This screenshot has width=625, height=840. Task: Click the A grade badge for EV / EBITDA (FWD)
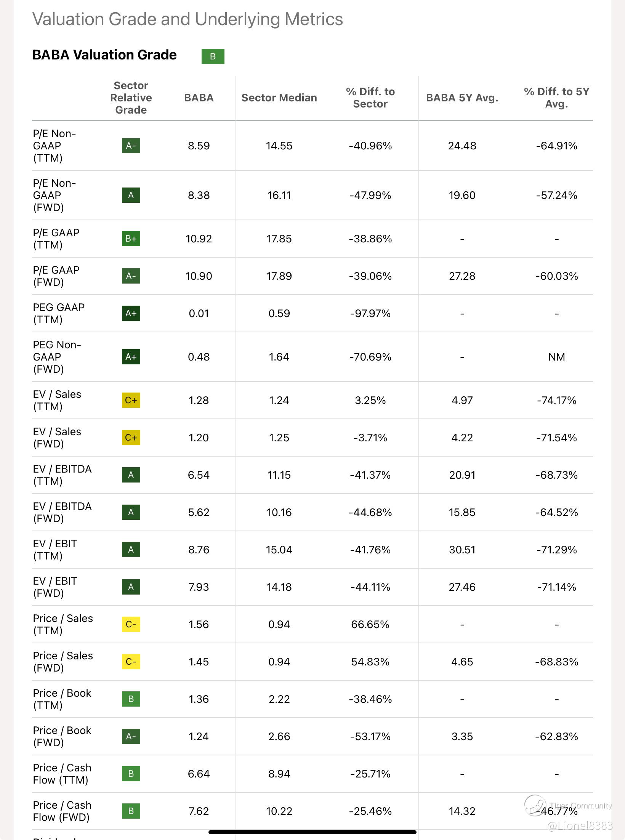pos(131,512)
